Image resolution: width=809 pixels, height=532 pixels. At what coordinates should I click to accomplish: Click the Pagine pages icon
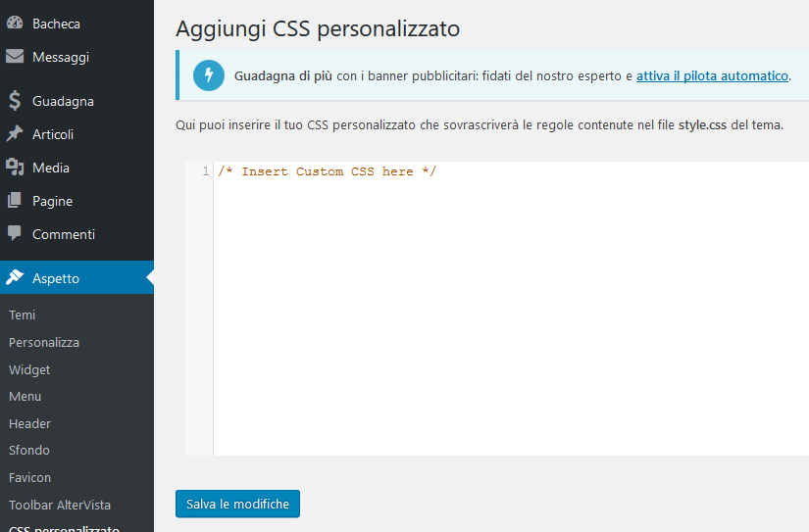tap(15, 201)
